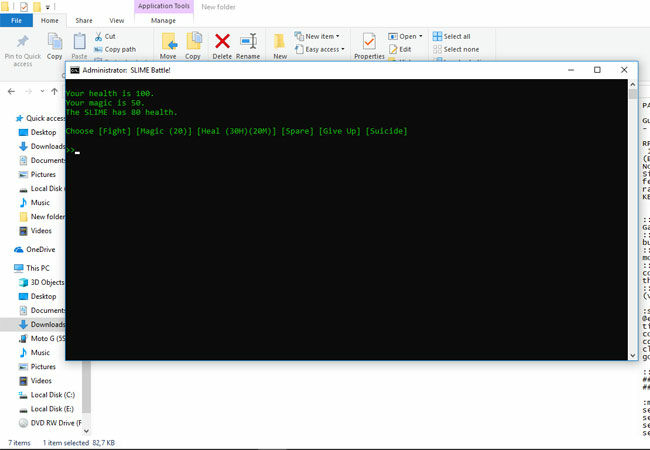Click the console command prompt input line
Image resolution: width=650 pixels, height=450 pixels.
(346, 150)
